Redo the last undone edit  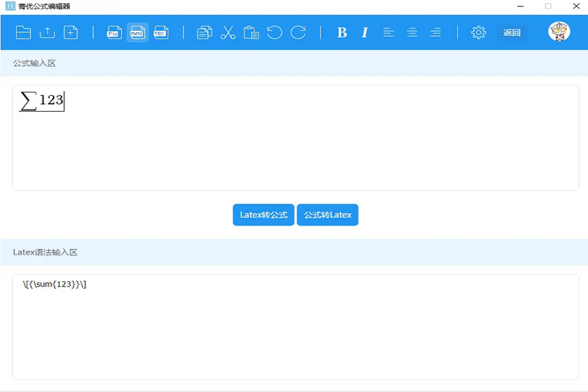pos(298,32)
